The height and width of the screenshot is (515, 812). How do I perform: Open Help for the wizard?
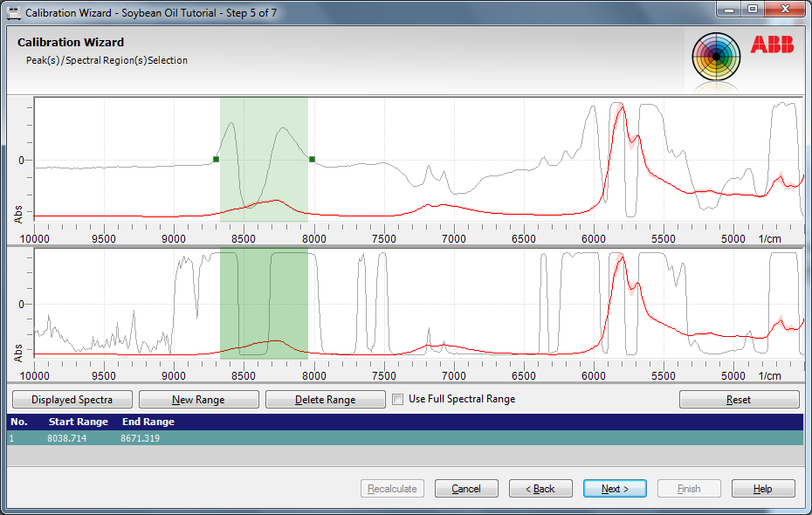click(x=763, y=489)
